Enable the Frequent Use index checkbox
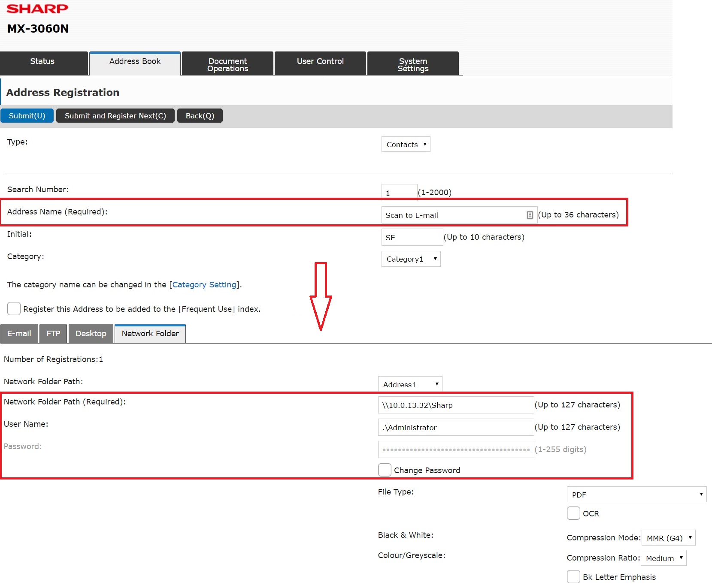The height and width of the screenshot is (588, 712). tap(14, 309)
